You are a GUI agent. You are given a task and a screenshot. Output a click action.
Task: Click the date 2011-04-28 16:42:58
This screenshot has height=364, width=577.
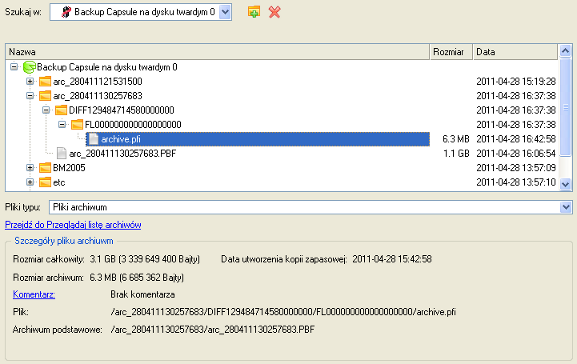(516, 139)
